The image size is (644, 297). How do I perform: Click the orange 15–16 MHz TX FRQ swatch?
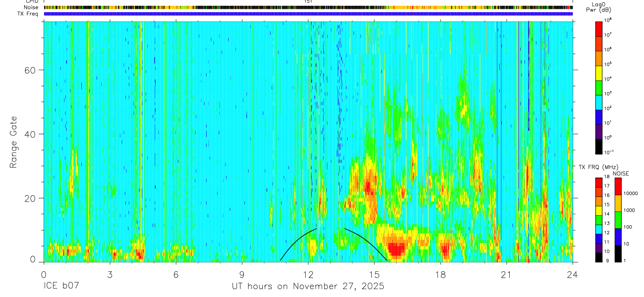[x=599, y=201]
